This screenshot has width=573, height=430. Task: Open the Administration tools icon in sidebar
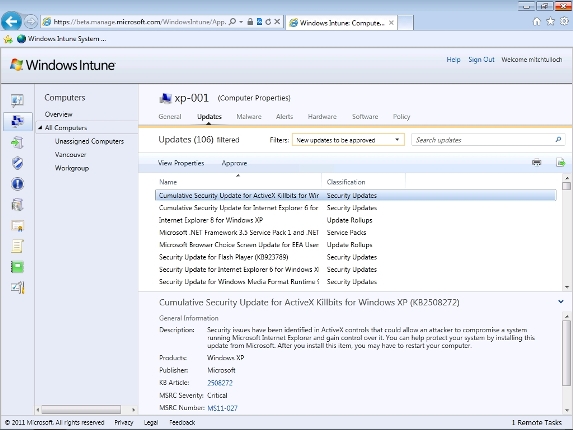coord(17,288)
